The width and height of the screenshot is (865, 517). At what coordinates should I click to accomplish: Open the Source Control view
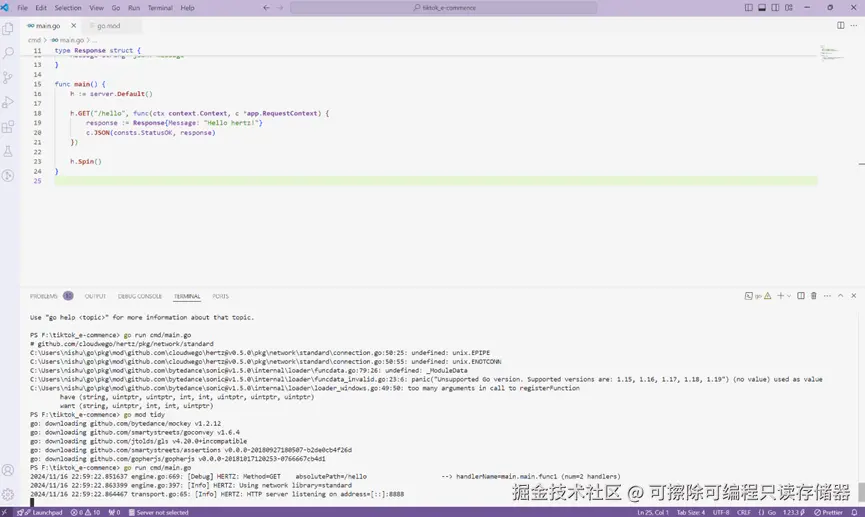pyautogui.click(x=8, y=78)
